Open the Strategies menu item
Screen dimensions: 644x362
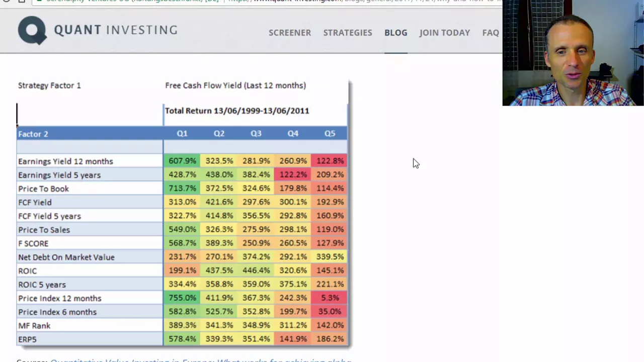[x=348, y=33]
